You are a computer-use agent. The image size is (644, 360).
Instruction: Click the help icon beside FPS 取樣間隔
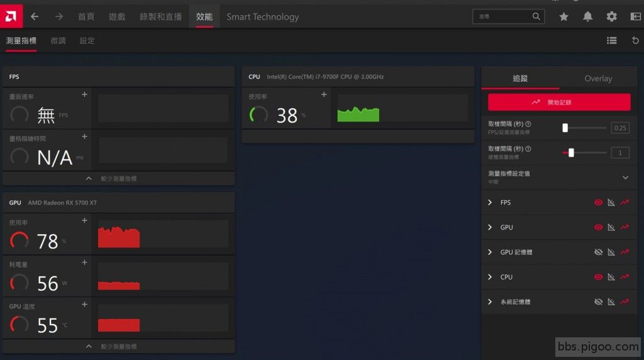528,124
